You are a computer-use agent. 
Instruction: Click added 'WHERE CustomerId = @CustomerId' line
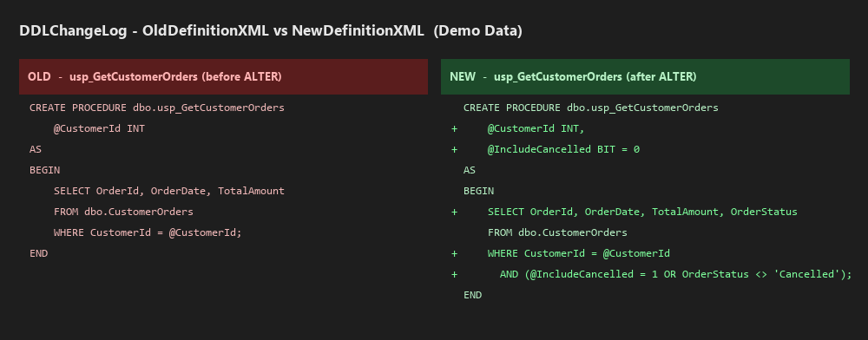click(x=579, y=253)
